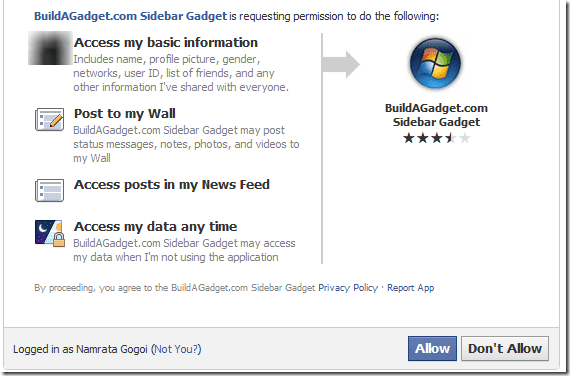Viewport: 570px width, 376px height.
Task: Click the Post to my Wall pencil icon
Action: click(49, 119)
